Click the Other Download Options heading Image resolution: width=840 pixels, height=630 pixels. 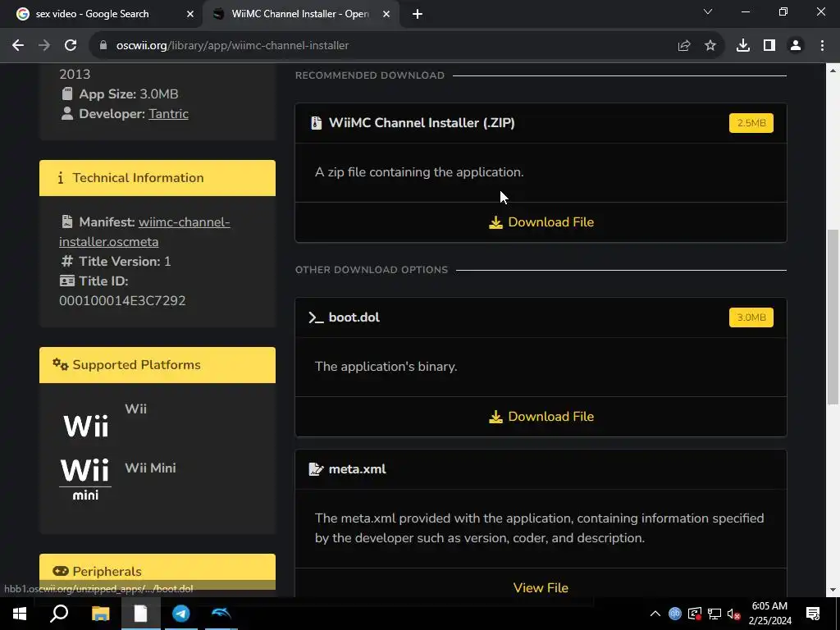tap(372, 270)
